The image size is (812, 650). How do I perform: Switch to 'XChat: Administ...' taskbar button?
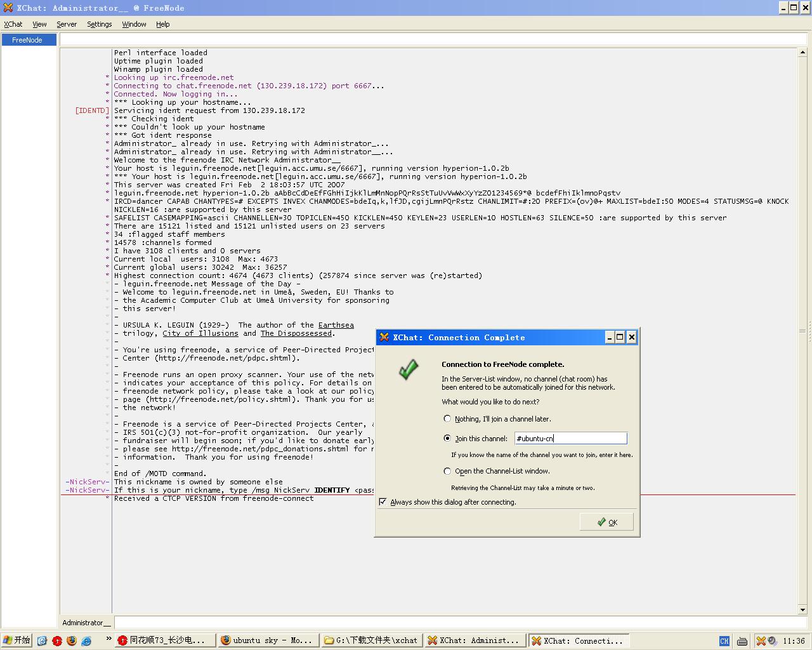(475, 640)
